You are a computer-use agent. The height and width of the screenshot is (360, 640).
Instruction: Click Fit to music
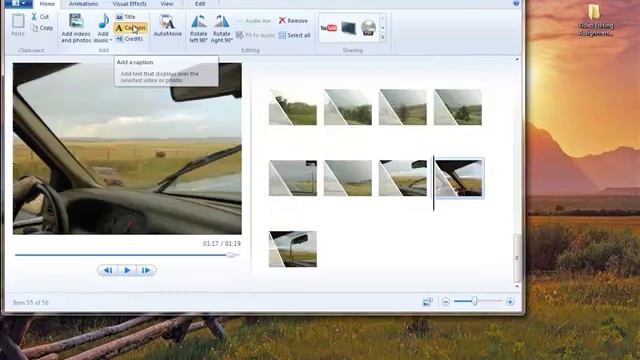coord(256,35)
